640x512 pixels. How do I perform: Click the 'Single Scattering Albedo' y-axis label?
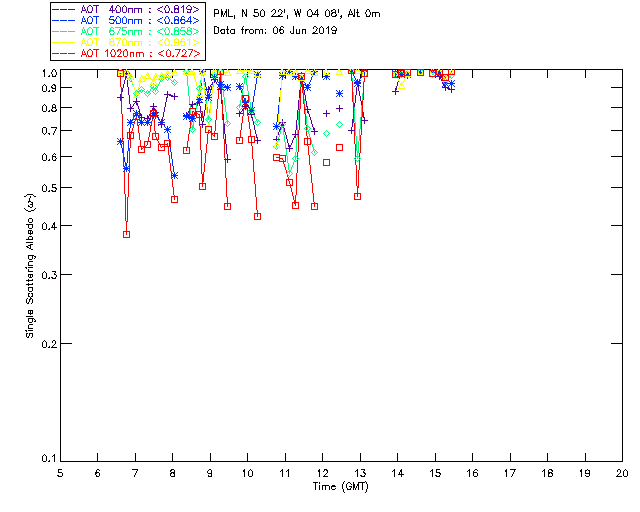pyautogui.click(x=30, y=265)
